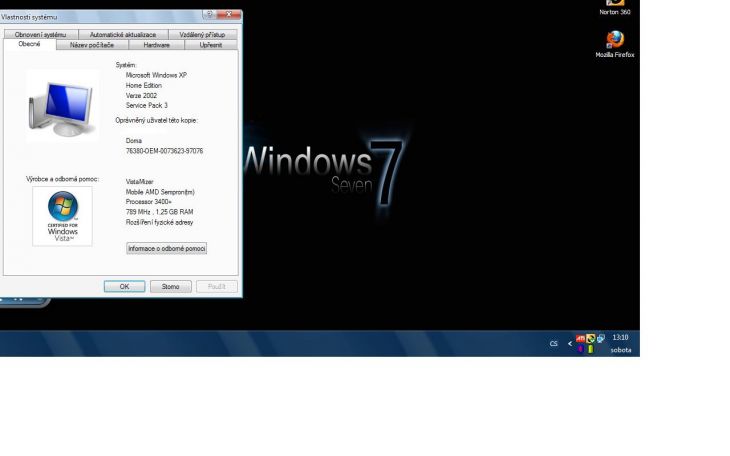Click the Microsoft Windows XP text
The width and height of the screenshot is (730, 456).
pos(156,75)
